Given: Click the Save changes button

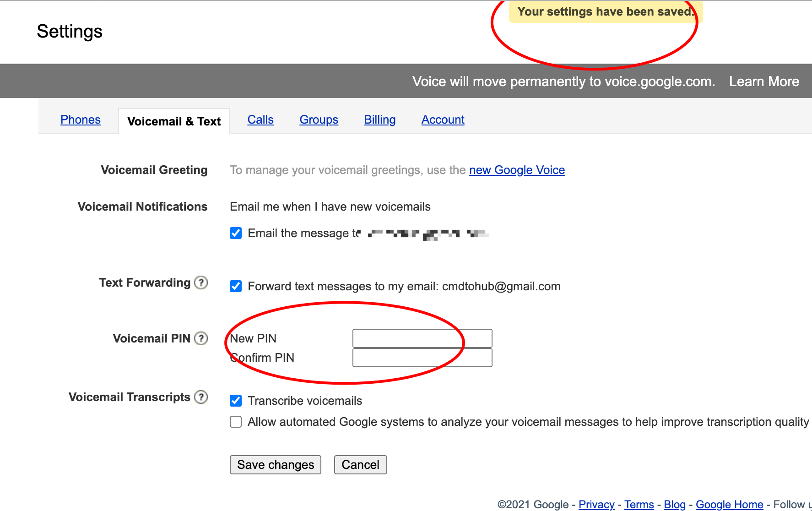Looking at the screenshot, I should click(276, 465).
